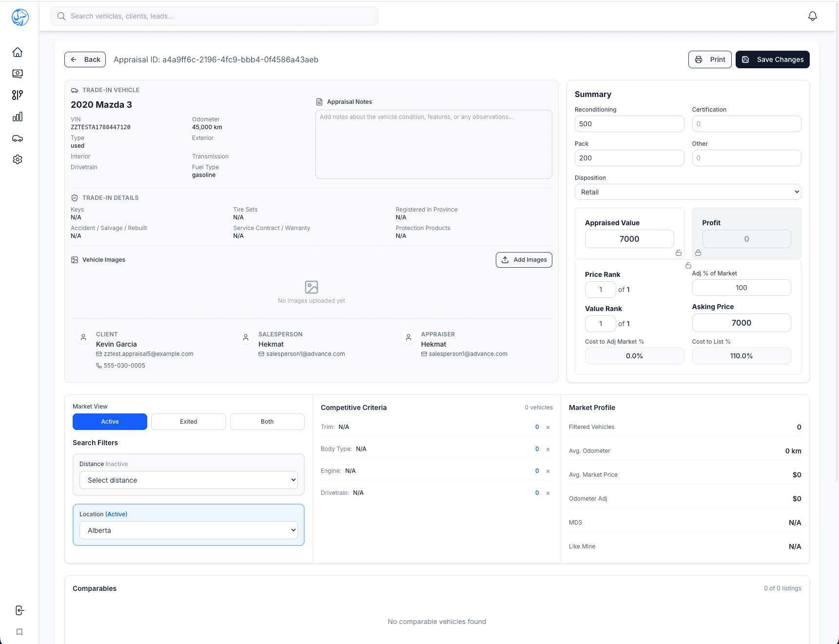Viewport: 839px width, 644px height.
Task: Open the vehicles car icon in sidebar
Action: tap(18, 138)
